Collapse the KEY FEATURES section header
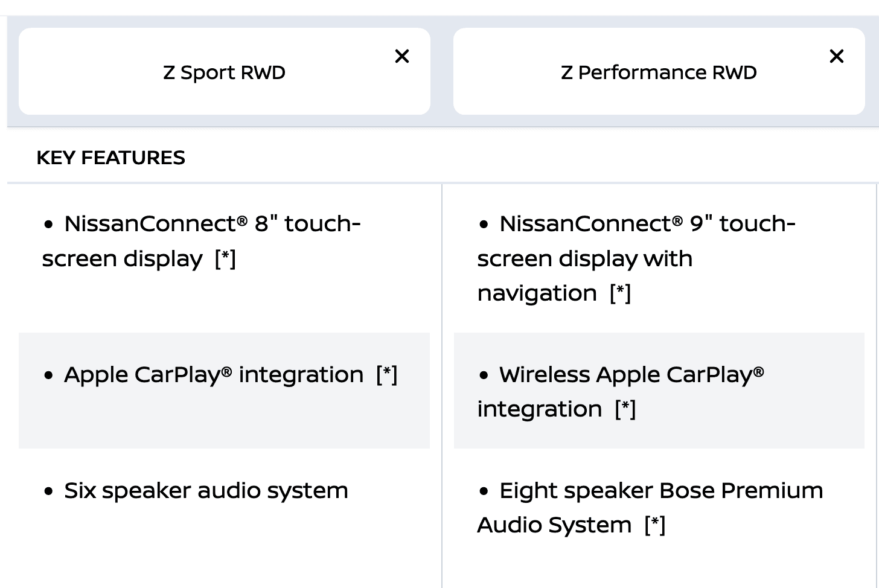 pyautogui.click(x=443, y=157)
